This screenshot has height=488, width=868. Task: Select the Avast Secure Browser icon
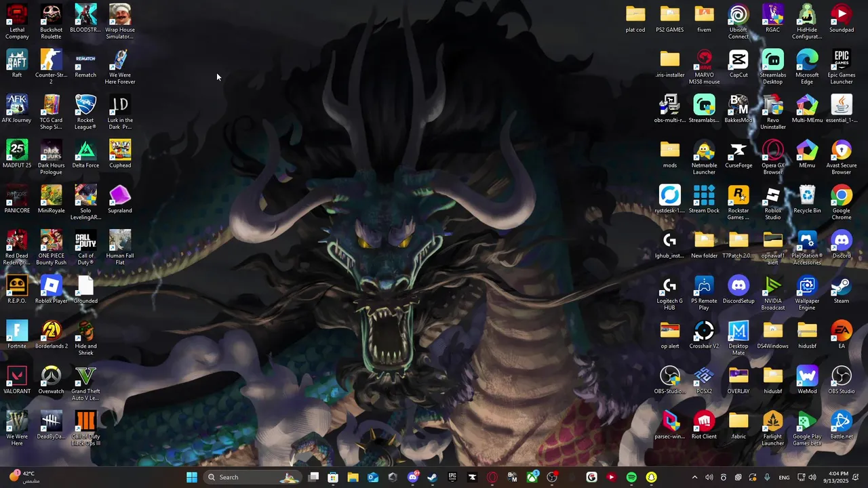tap(842, 157)
